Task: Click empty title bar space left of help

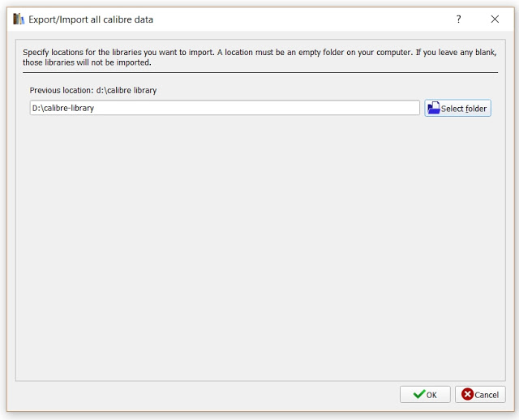Action: pyautogui.click(x=298, y=19)
